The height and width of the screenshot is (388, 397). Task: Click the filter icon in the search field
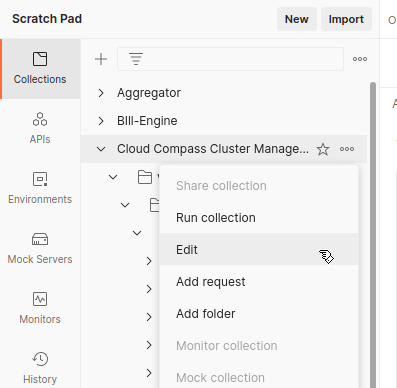pos(136,59)
